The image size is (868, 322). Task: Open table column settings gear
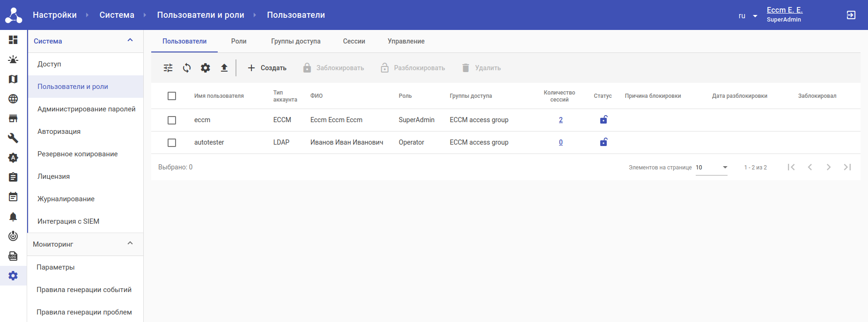[206, 68]
